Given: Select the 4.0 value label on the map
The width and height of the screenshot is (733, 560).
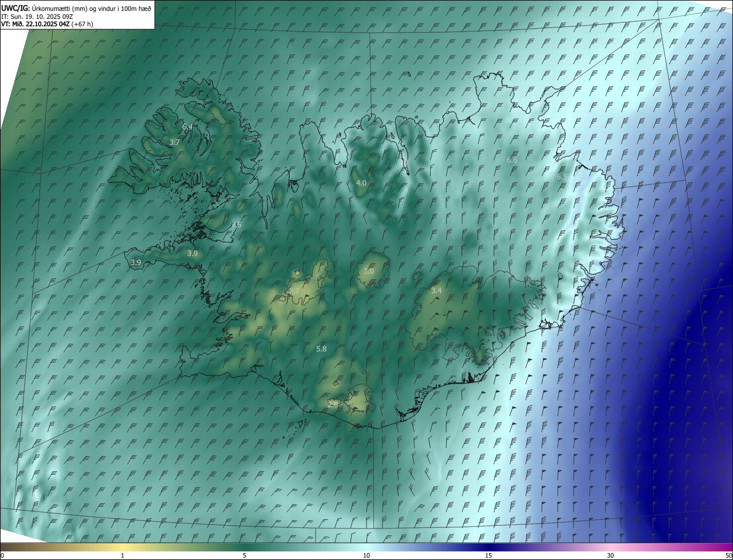Looking at the screenshot, I should click(x=361, y=183).
